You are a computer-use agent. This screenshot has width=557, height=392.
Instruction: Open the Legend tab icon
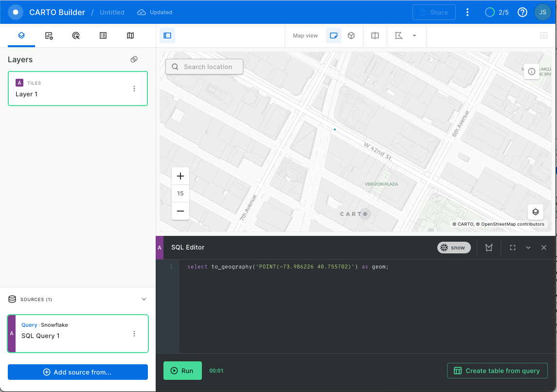click(103, 36)
